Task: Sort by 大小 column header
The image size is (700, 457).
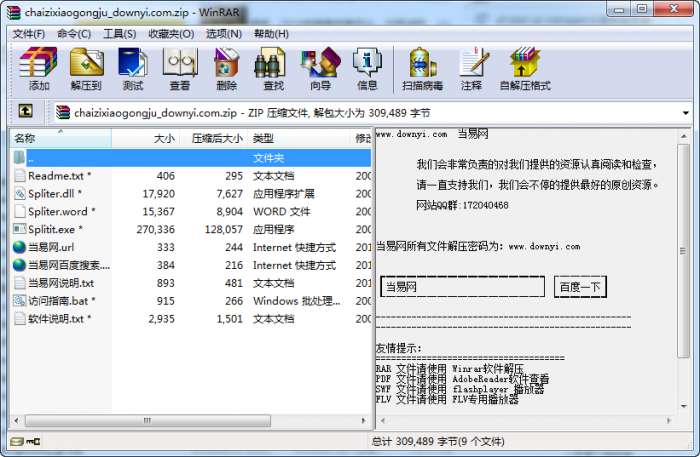Action: (146, 138)
